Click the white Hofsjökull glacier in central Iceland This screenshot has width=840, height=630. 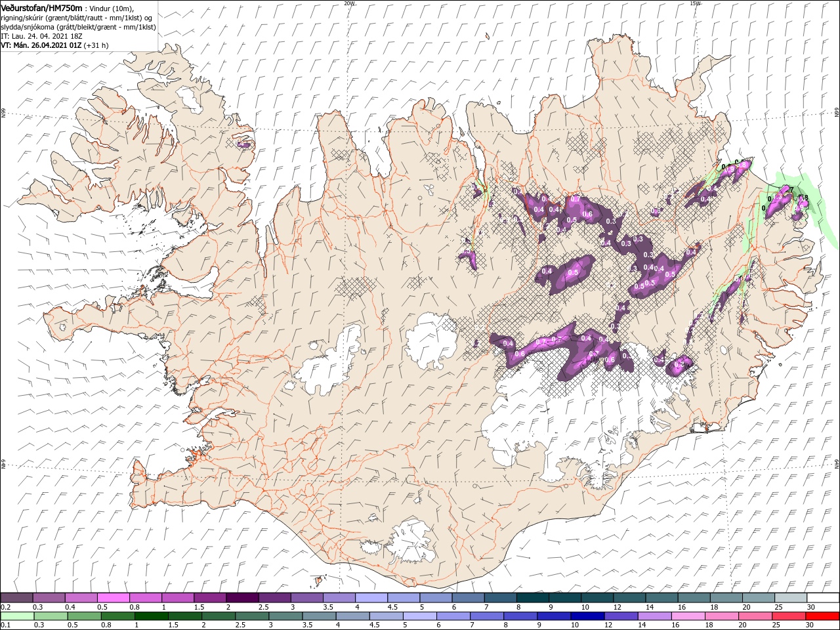coord(431,339)
